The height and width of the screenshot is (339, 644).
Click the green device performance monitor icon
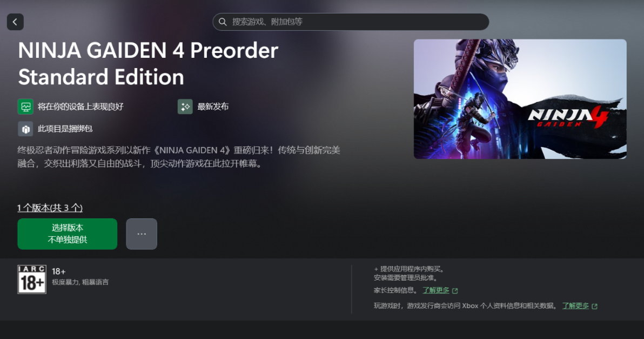(x=25, y=107)
